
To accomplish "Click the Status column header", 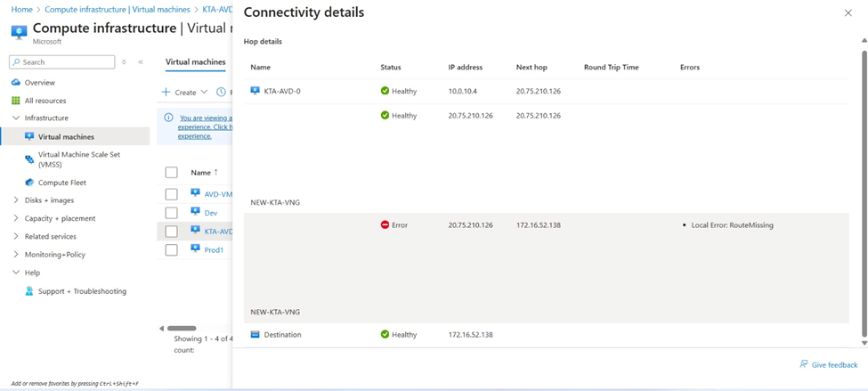I will (391, 67).
